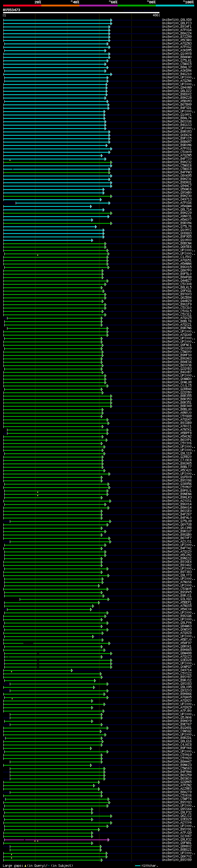197x868 pixels.
Task: Open hit UniRef100_Q9SAB0
Action: point(177,192)
